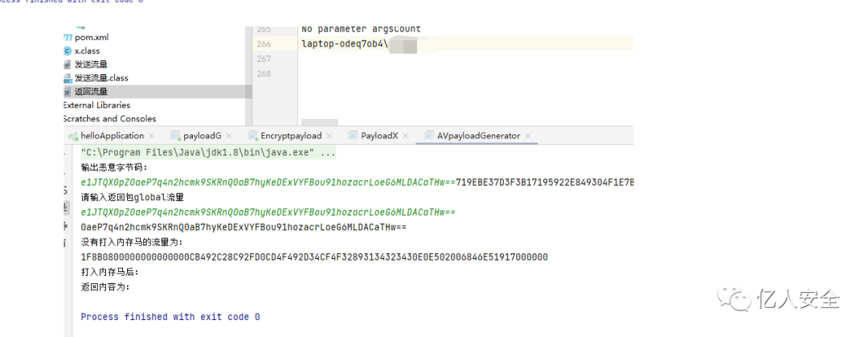Click console line '返回内容为:'
Viewport: 868px width, 337px height.
105,287
